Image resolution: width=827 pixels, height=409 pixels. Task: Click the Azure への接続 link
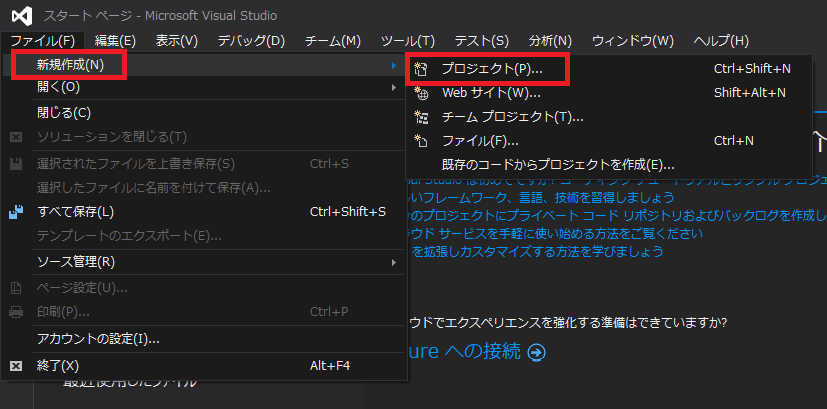point(465,351)
